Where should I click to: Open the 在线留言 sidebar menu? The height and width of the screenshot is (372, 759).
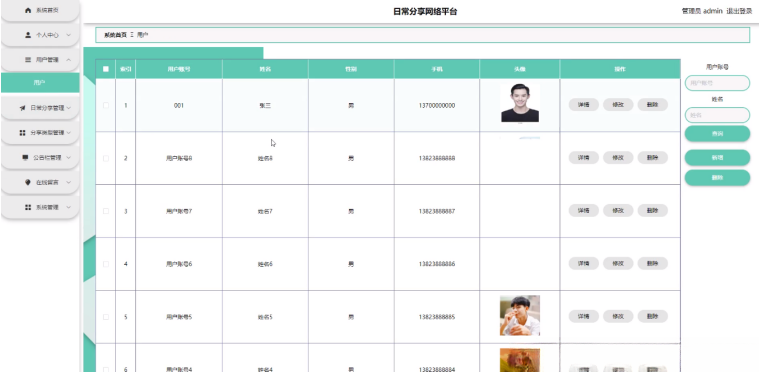coord(40,182)
